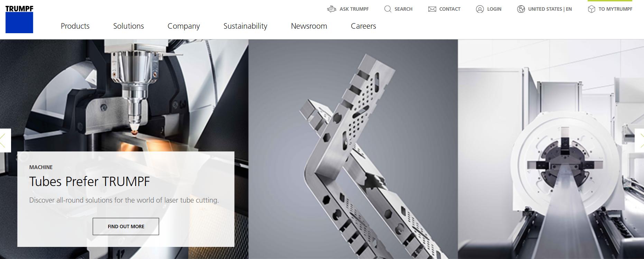
Task: Click the bent metal tube part image
Action: click(353, 149)
